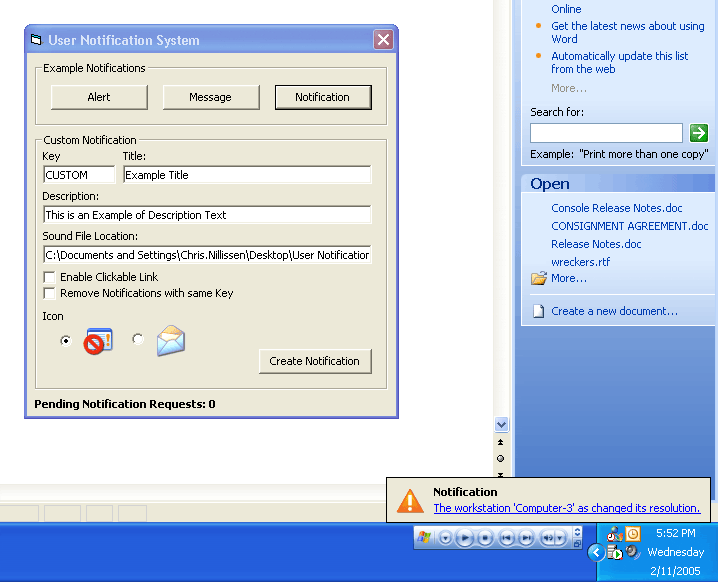Click the media player Previous track button
The image size is (718, 582).
(507, 538)
